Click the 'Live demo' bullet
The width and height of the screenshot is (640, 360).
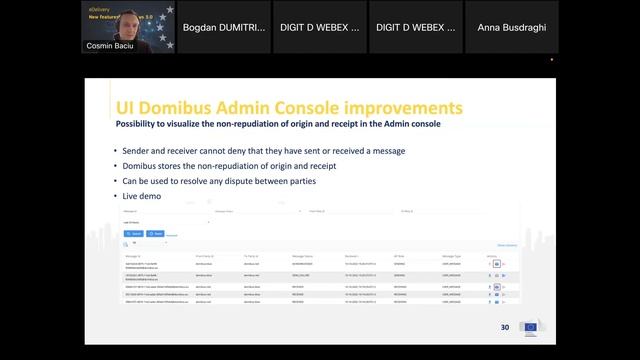142,196
